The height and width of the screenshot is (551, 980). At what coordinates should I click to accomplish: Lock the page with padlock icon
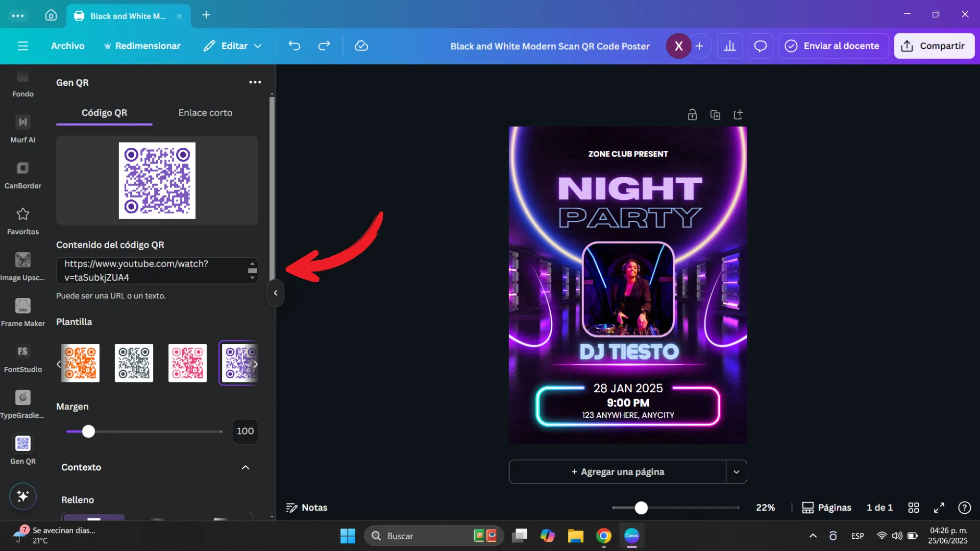(x=692, y=115)
